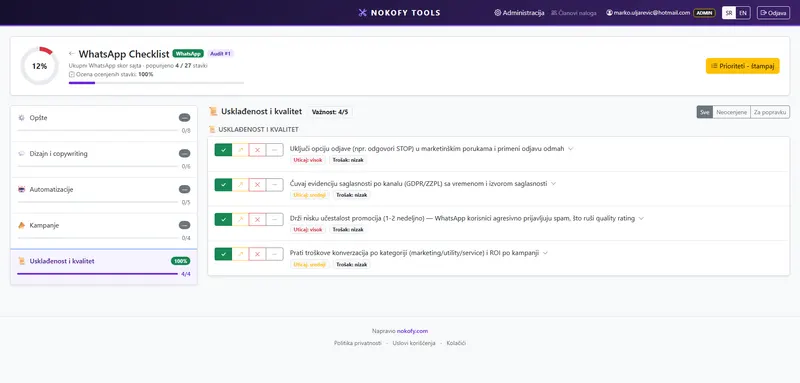
Task: Click the Odjava logout button
Action: click(x=773, y=13)
